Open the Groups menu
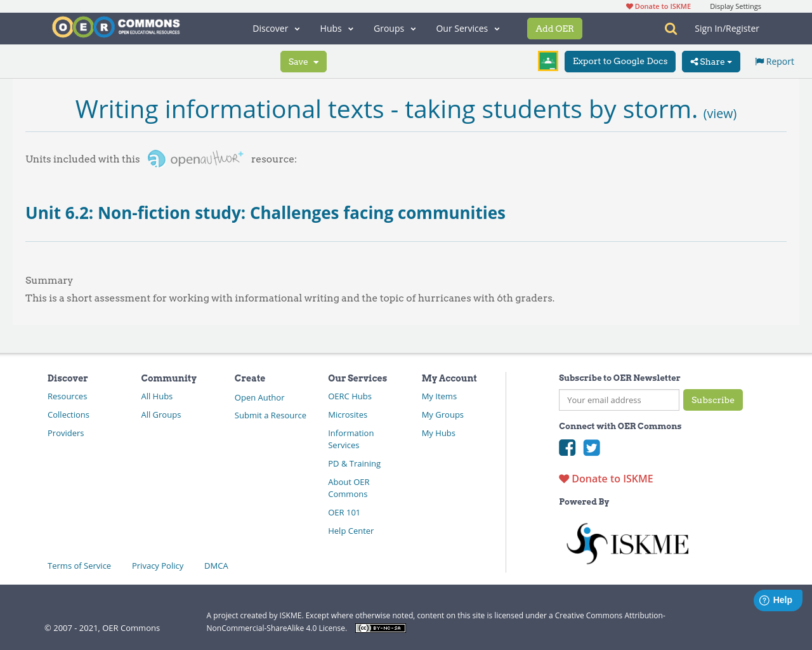The width and height of the screenshot is (812, 650). tap(394, 28)
